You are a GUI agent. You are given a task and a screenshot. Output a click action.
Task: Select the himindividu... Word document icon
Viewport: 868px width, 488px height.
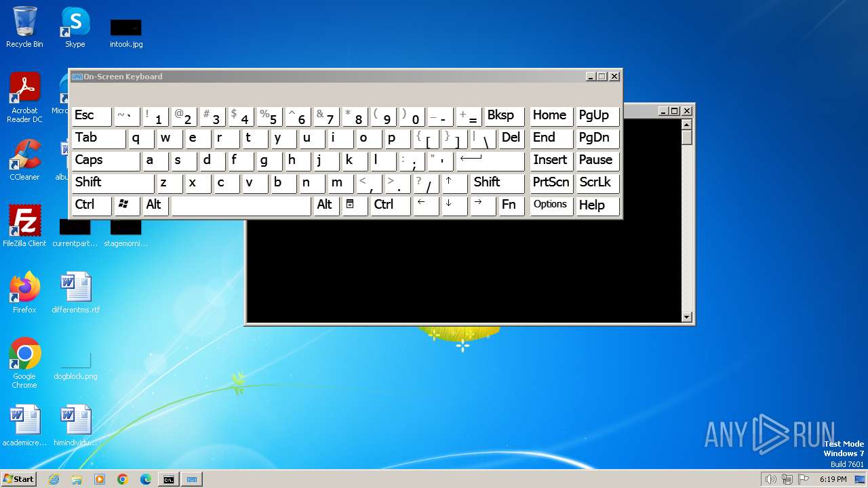(75, 426)
